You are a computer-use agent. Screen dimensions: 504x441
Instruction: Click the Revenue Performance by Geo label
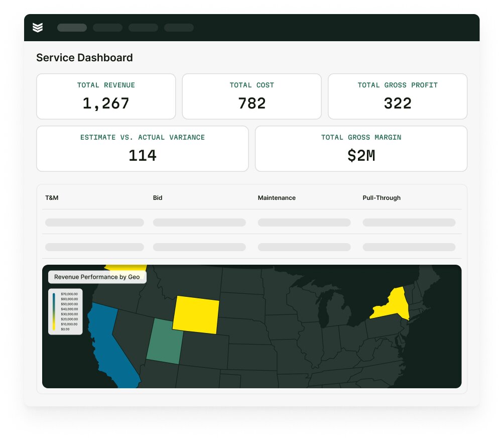tap(97, 277)
